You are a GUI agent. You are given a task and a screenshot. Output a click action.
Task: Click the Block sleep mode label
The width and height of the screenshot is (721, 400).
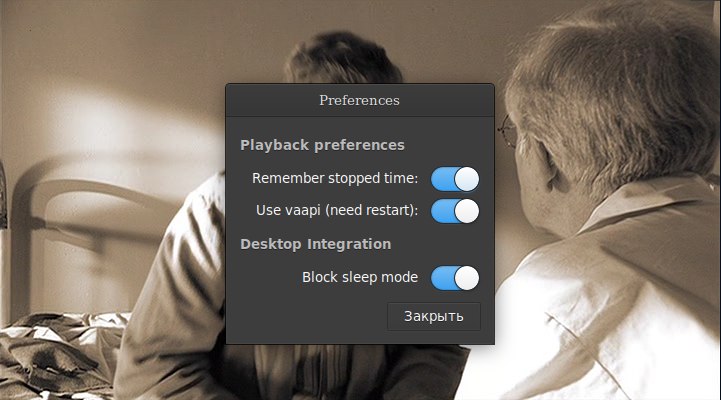pos(360,277)
